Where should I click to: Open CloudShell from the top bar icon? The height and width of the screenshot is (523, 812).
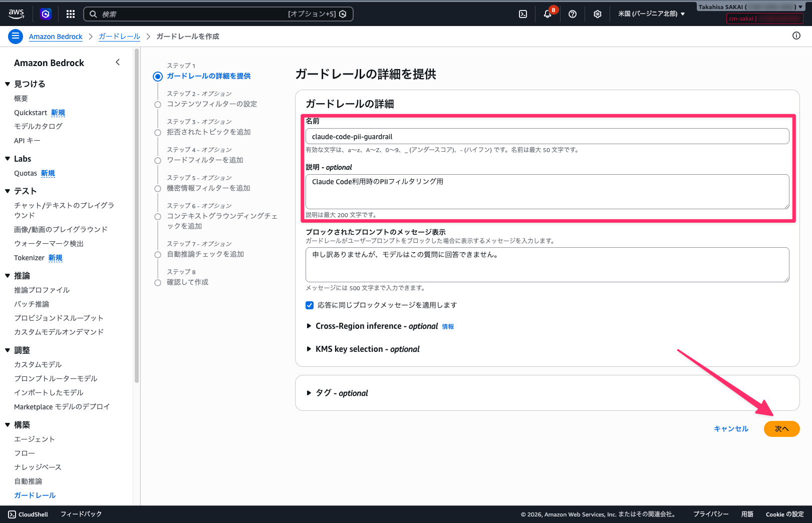(522, 14)
